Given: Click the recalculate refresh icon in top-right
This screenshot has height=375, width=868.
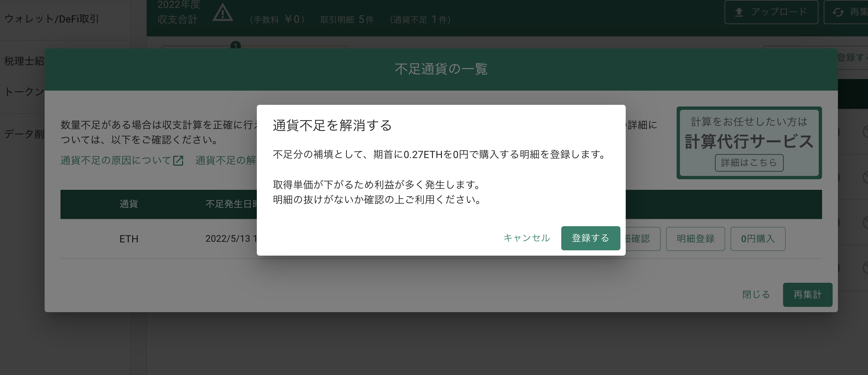Looking at the screenshot, I should click(838, 12).
